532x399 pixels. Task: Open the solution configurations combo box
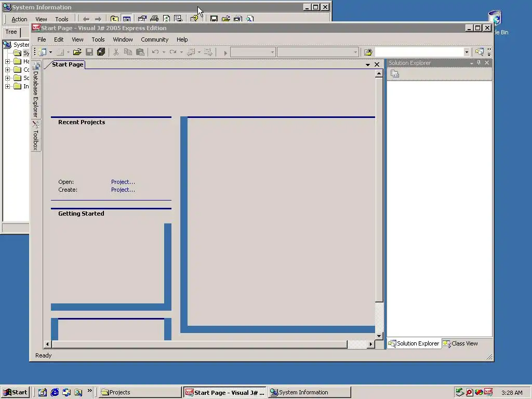point(253,52)
